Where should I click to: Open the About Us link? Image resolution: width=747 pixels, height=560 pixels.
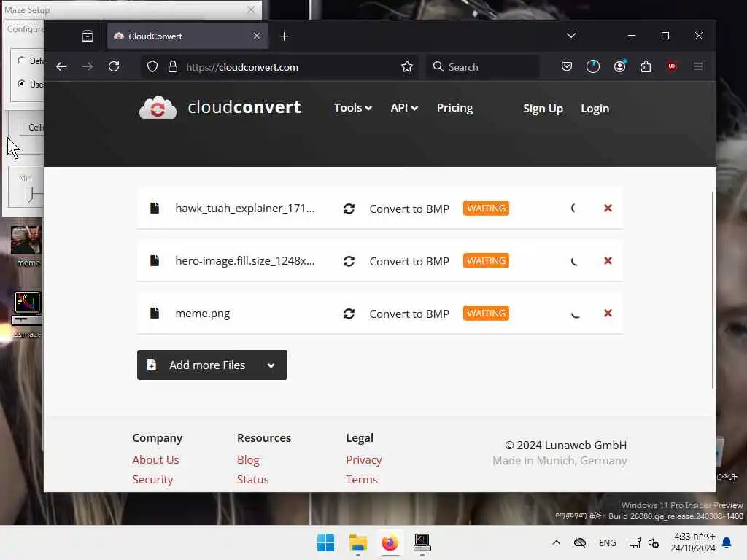click(x=156, y=460)
